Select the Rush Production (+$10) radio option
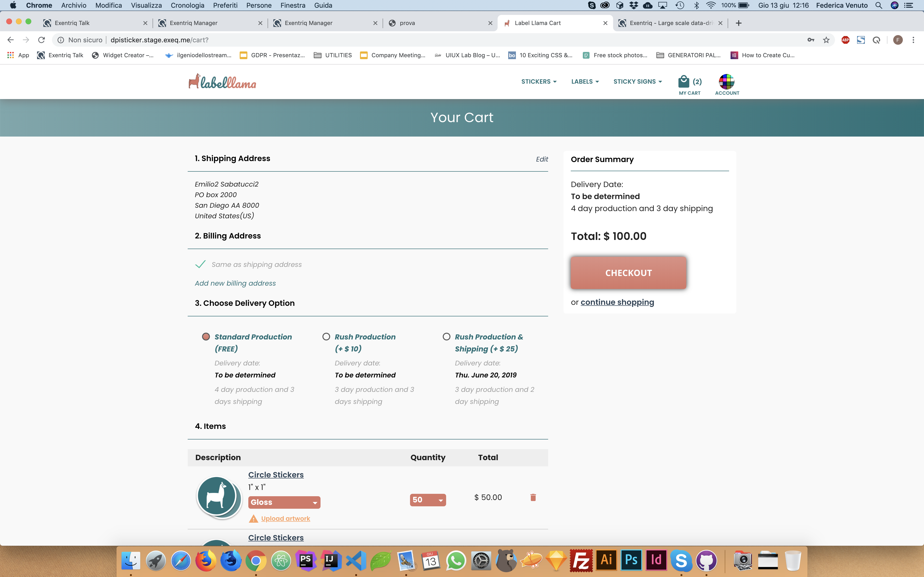Image resolution: width=924 pixels, height=577 pixels. click(326, 337)
